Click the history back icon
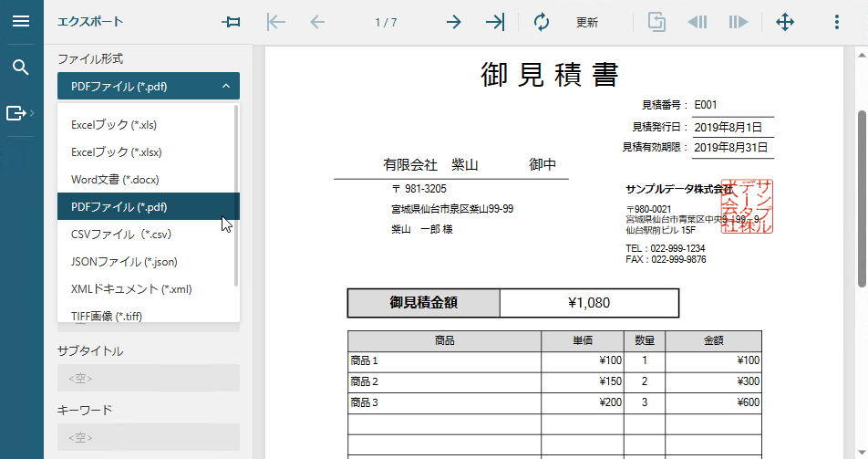 coord(697,22)
